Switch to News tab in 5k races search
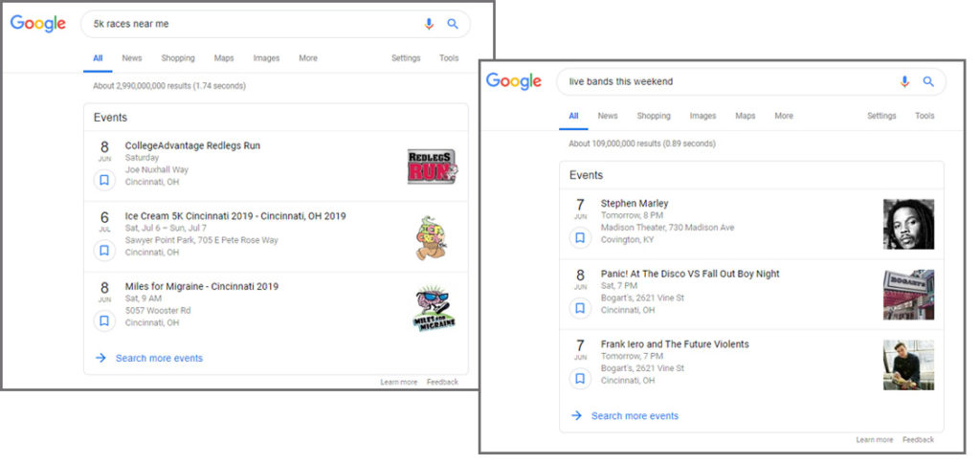The image size is (980, 464). click(x=131, y=58)
